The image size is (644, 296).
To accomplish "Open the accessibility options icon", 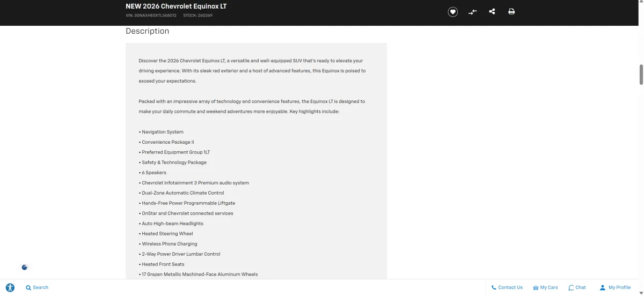I will [10, 287].
